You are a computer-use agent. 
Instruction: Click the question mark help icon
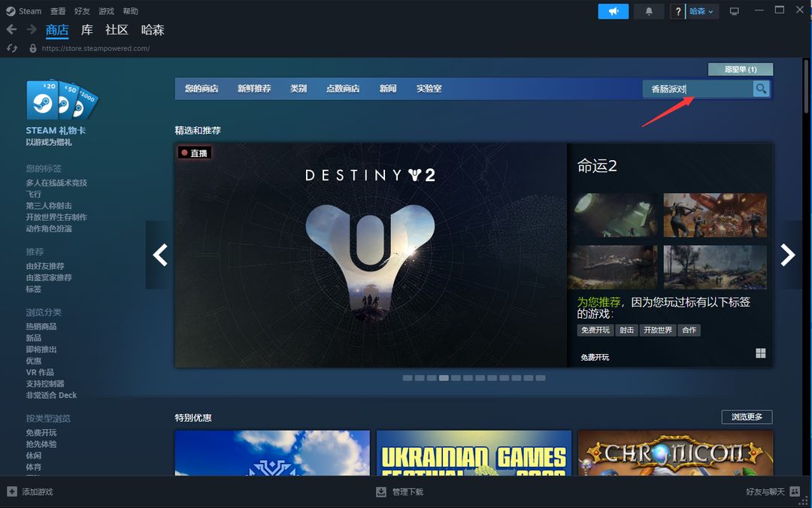point(677,11)
